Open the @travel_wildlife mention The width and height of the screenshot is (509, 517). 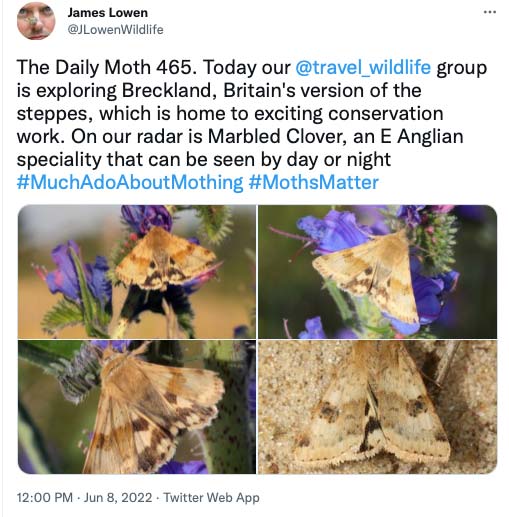pos(363,67)
